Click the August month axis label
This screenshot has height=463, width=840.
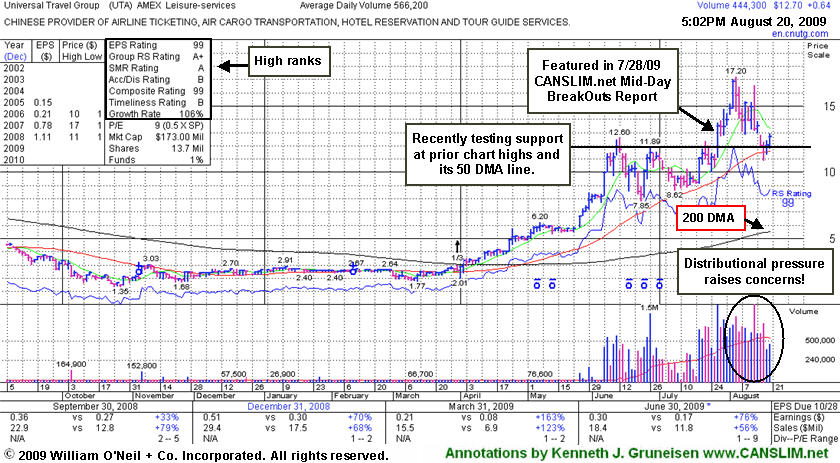[x=745, y=395]
